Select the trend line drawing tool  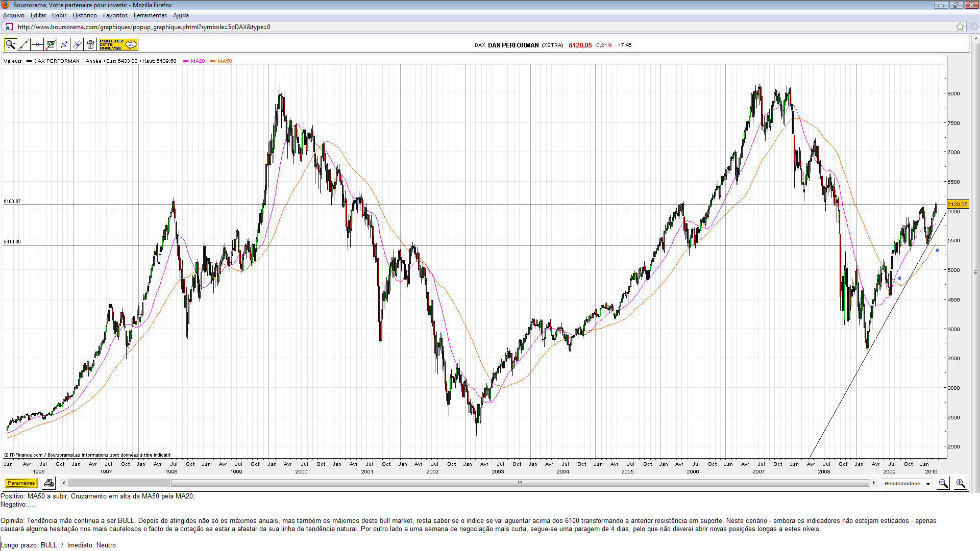[x=23, y=45]
